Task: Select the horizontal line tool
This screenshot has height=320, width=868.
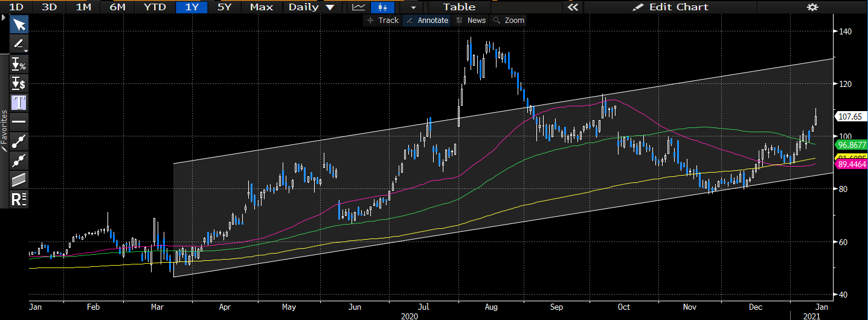Action: coord(19,121)
